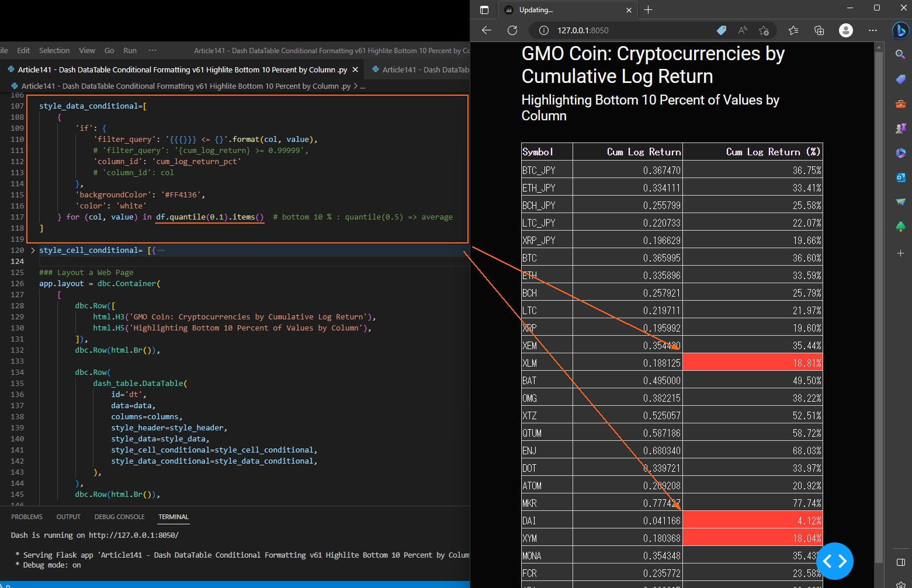Click the browser page vertical scrollbar
Viewport: 912px width, 588px height.
[879, 307]
